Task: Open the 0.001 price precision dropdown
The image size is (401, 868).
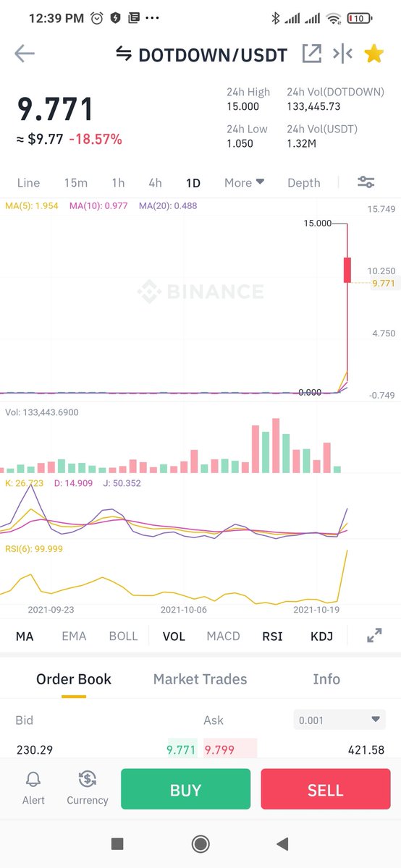Action: point(339,720)
